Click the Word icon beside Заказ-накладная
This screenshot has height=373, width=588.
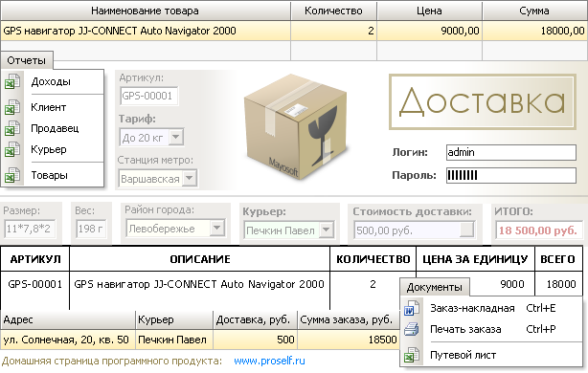(412, 308)
